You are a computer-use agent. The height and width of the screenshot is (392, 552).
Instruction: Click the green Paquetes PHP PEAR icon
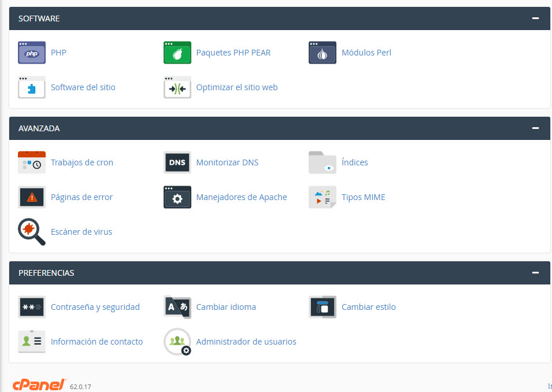tap(177, 53)
